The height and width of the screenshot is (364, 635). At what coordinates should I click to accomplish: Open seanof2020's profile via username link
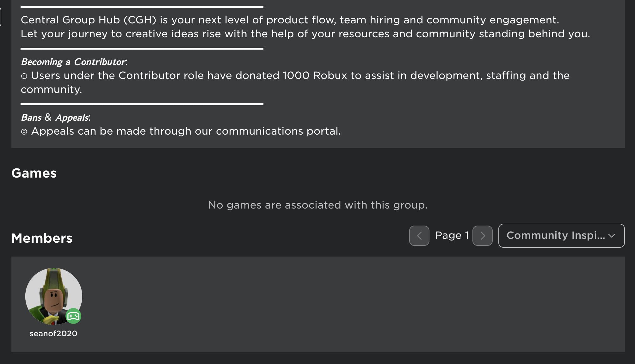click(x=53, y=333)
